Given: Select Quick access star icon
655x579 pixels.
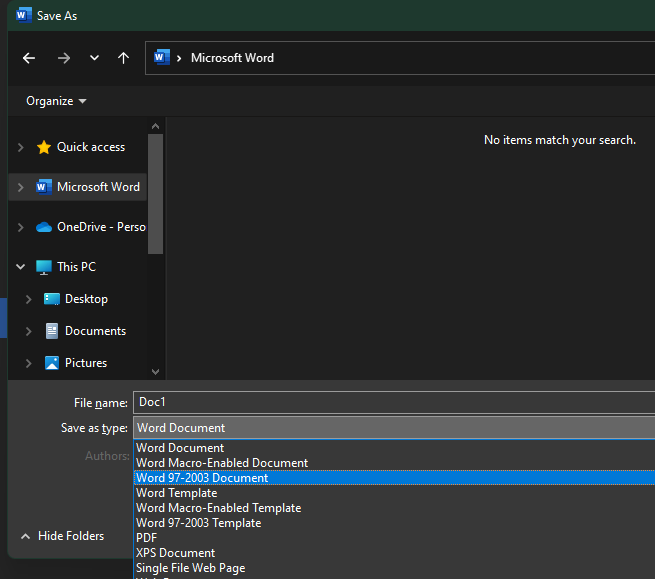Looking at the screenshot, I should pos(43,147).
